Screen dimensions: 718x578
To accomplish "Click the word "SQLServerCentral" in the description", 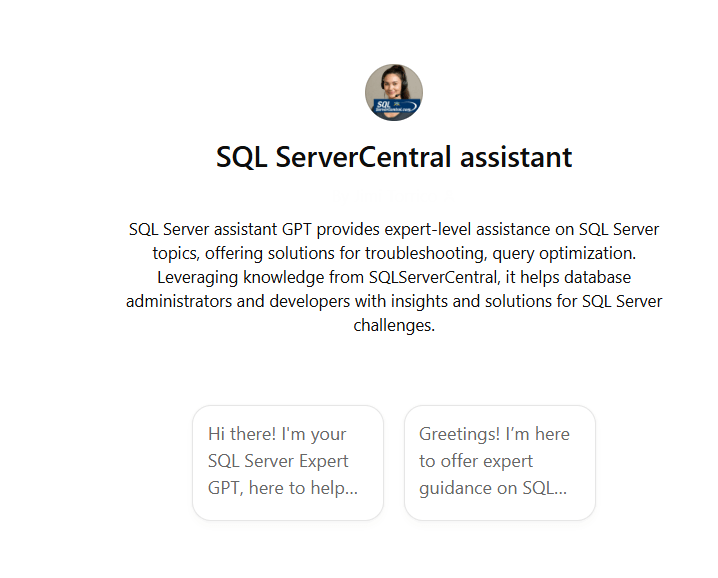I will coord(433,277).
